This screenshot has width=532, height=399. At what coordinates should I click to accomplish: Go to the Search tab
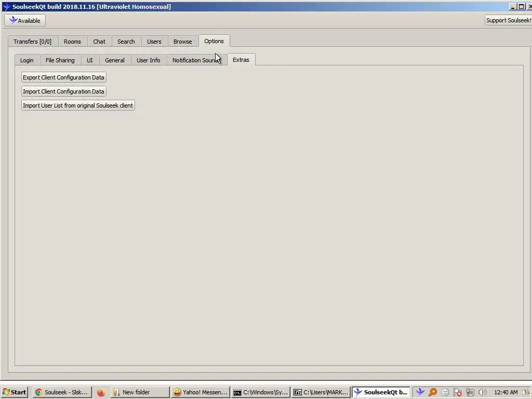tap(126, 42)
